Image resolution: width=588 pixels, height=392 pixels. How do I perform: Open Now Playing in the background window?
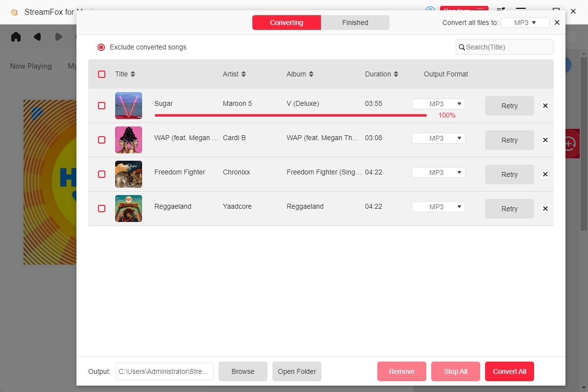31,66
